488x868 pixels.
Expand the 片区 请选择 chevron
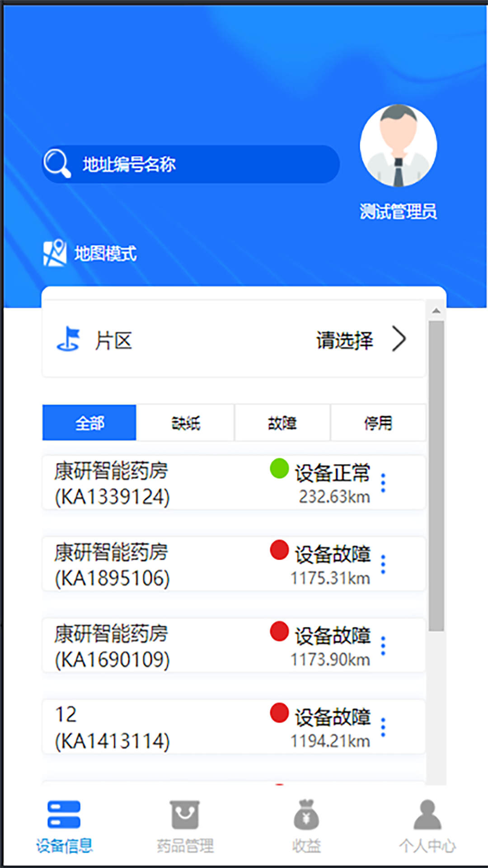[x=399, y=339]
